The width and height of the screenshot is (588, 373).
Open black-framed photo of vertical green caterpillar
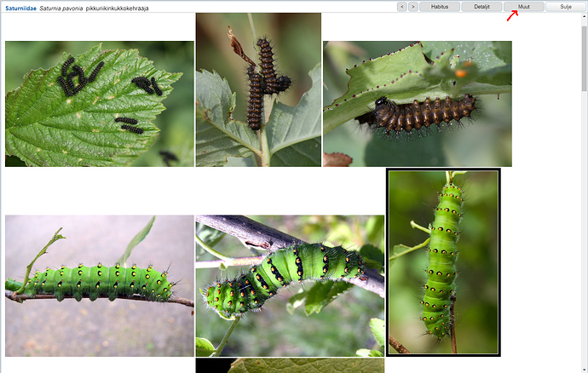443,262
